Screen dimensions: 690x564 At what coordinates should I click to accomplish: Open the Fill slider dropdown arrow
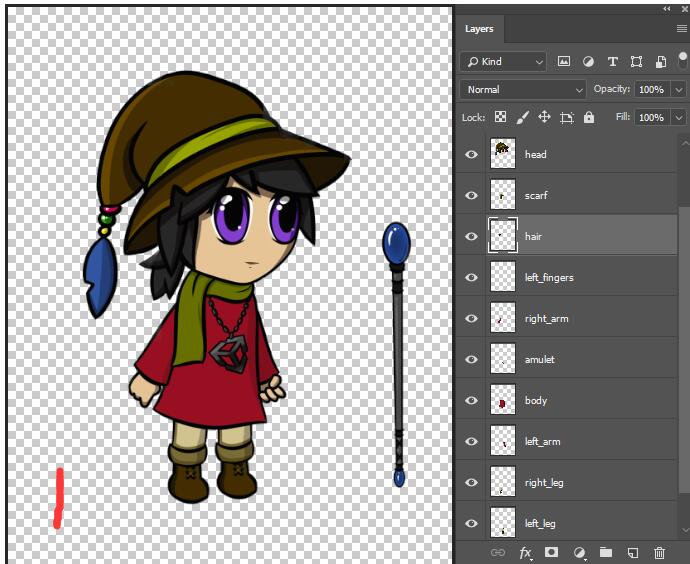(679, 117)
